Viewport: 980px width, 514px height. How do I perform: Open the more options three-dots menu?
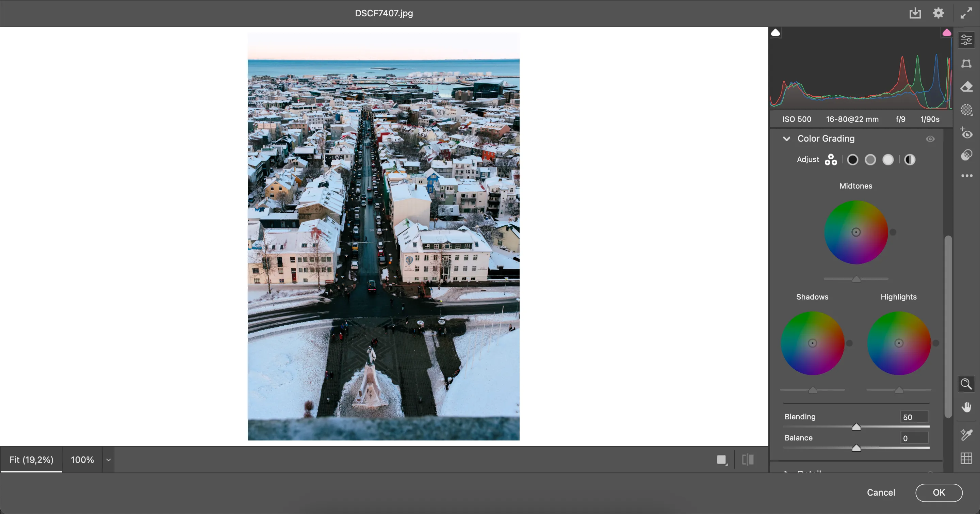point(967,176)
